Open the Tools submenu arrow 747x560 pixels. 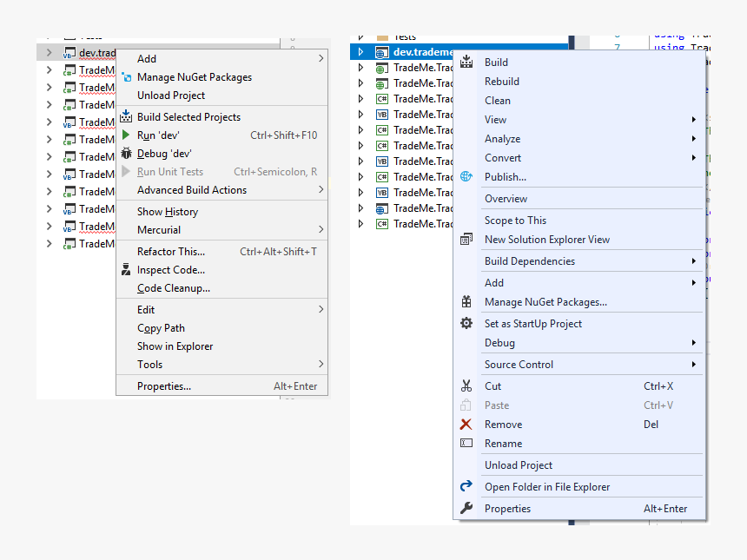pos(321,365)
